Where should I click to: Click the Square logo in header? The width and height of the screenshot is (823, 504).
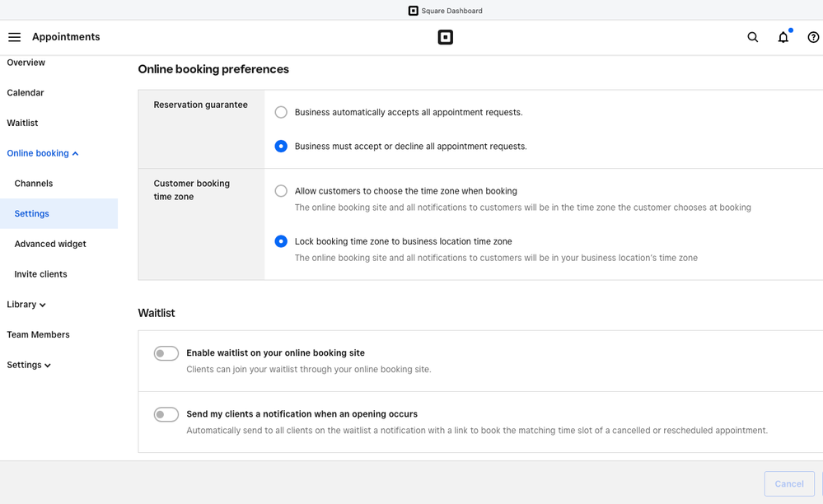[x=445, y=37]
